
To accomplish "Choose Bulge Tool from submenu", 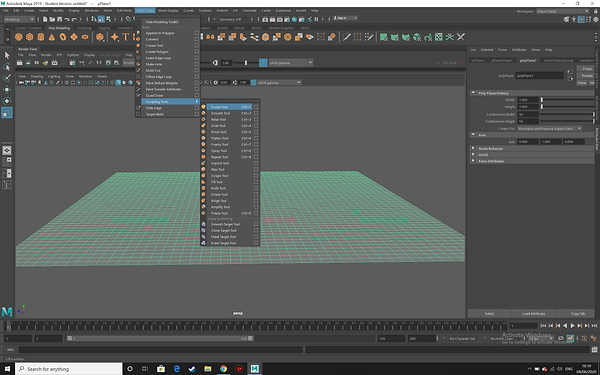I will [218, 201].
